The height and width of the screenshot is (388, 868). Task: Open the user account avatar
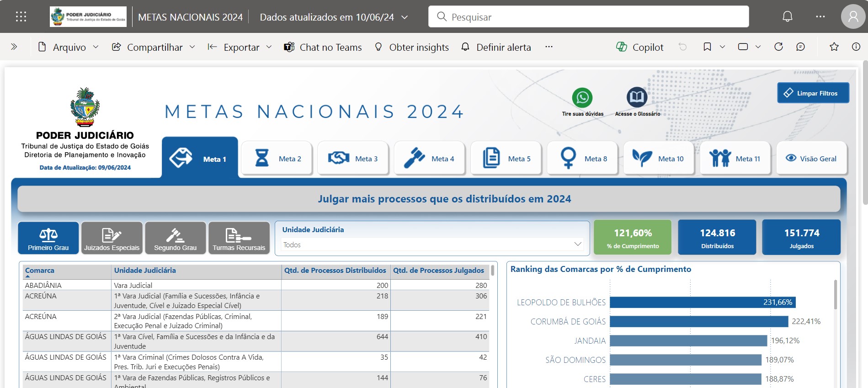pos(853,17)
